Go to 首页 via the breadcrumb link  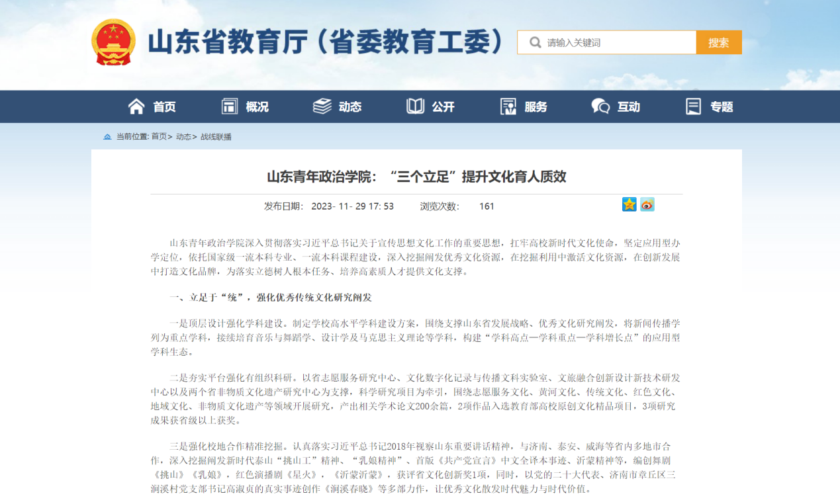point(159,137)
